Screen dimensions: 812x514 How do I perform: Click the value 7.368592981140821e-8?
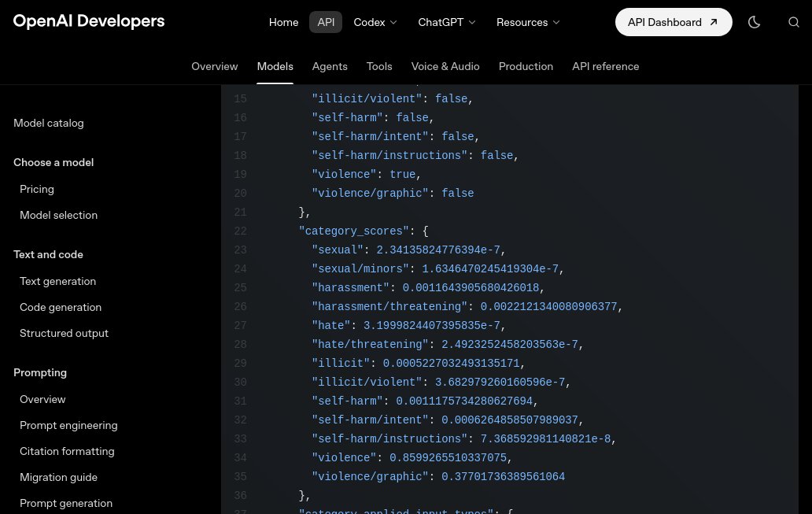[545, 439]
